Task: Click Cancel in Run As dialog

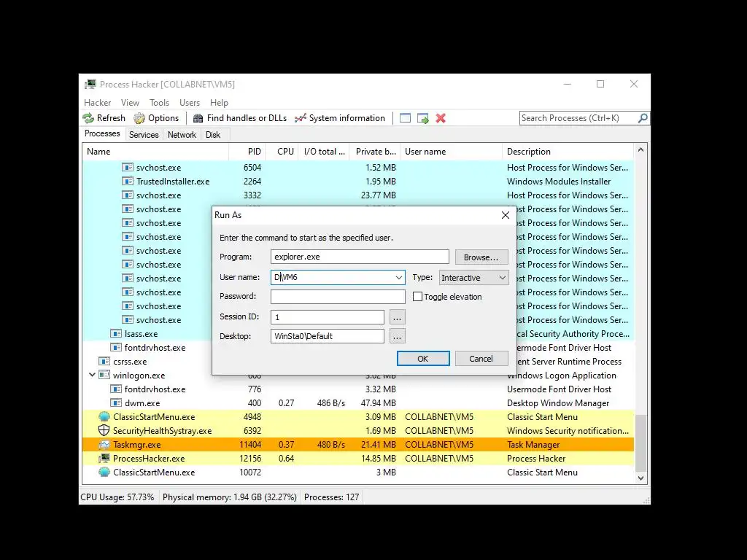Action: click(x=481, y=359)
